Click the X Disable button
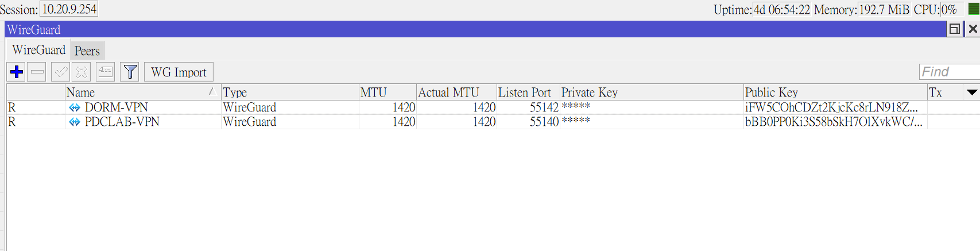 click(82, 72)
